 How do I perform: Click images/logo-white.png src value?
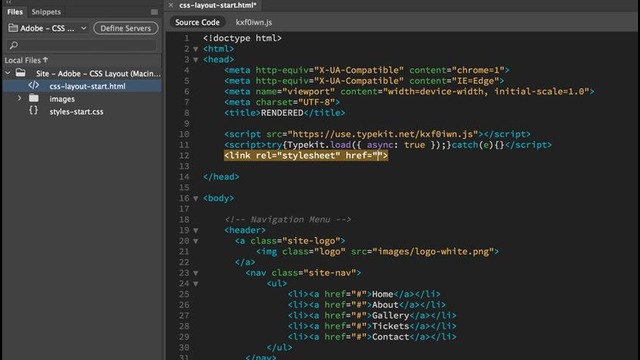(x=433, y=251)
